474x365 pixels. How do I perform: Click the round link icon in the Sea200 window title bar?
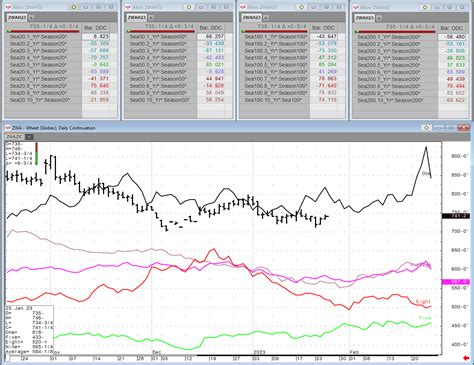[x=425, y=7]
